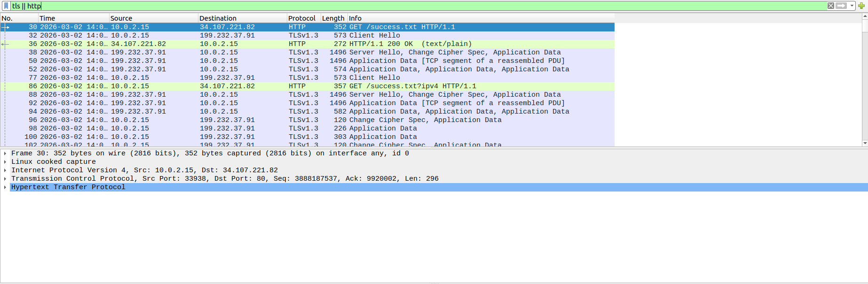The width and height of the screenshot is (868, 284).
Task: Select packet 77 Client Hello
Action: 308,78
